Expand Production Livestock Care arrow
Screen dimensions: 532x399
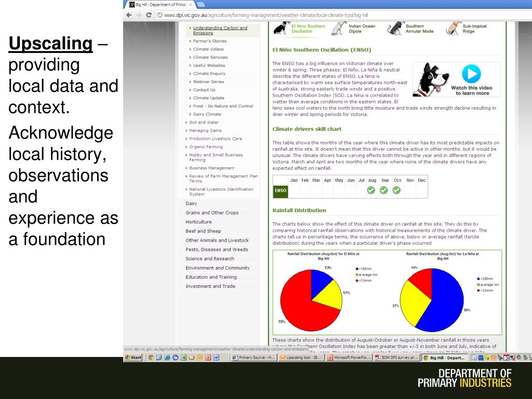tap(187, 139)
